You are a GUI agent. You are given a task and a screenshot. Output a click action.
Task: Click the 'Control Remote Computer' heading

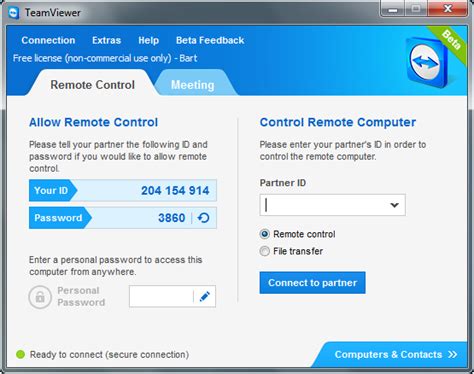pos(338,122)
